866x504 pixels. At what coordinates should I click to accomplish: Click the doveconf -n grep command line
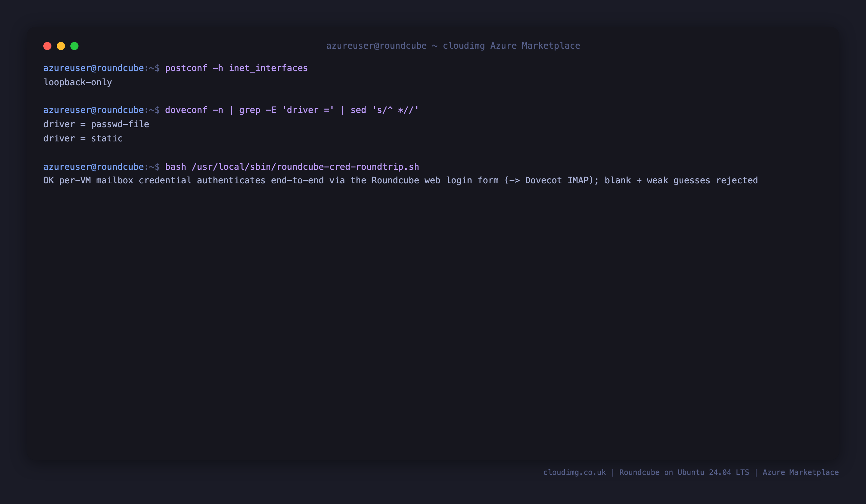(x=292, y=110)
